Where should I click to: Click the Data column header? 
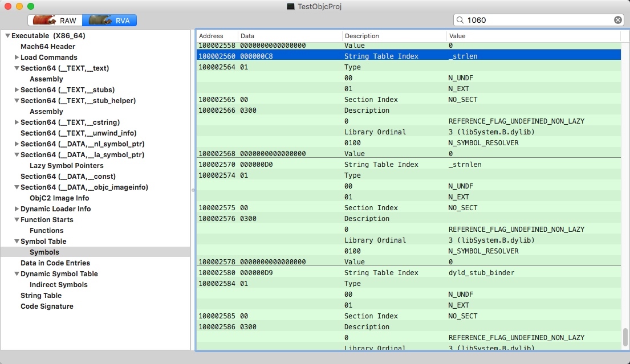(x=290, y=36)
